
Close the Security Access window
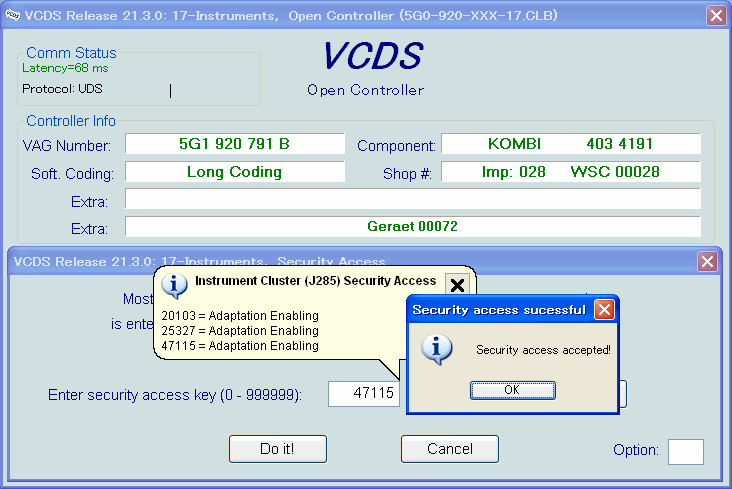[x=707, y=262]
